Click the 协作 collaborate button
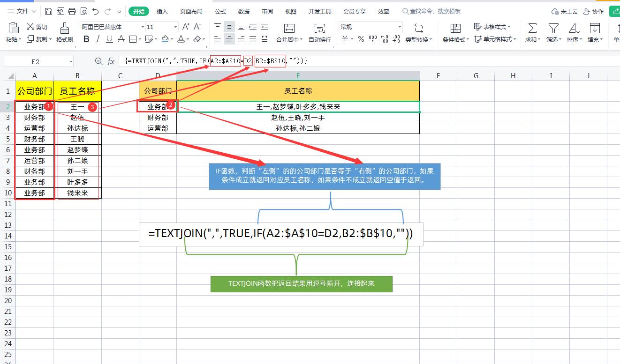Viewport: 620px width, 364px height. pos(594,11)
